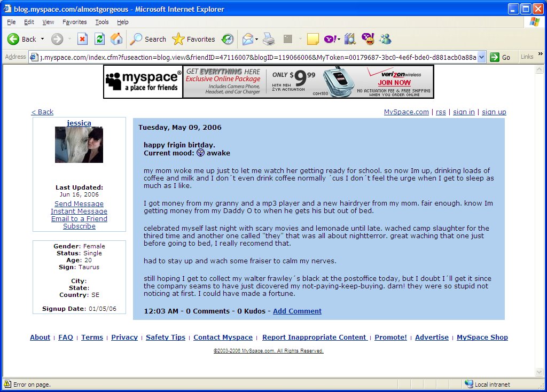Click the purple Yahoo! toolbar icon
The width and height of the screenshot is (547, 392).
click(x=330, y=39)
